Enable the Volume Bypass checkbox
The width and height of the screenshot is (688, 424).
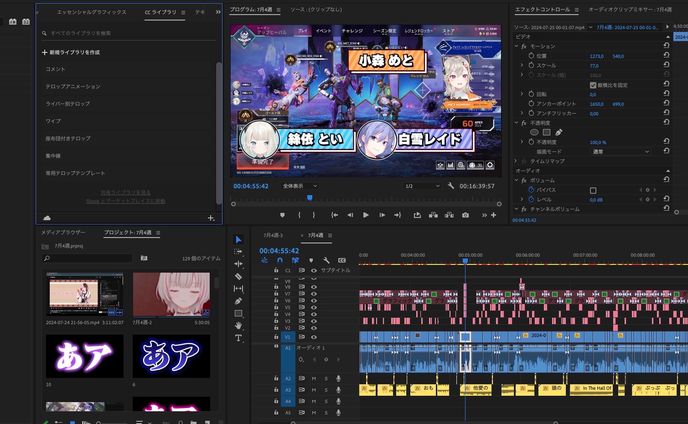coord(593,190)
